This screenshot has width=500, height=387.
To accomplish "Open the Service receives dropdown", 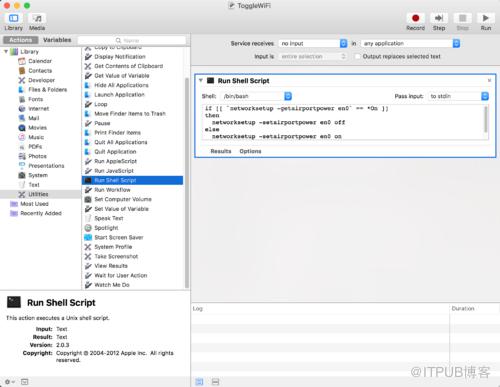I will click(x=313, y=43).
